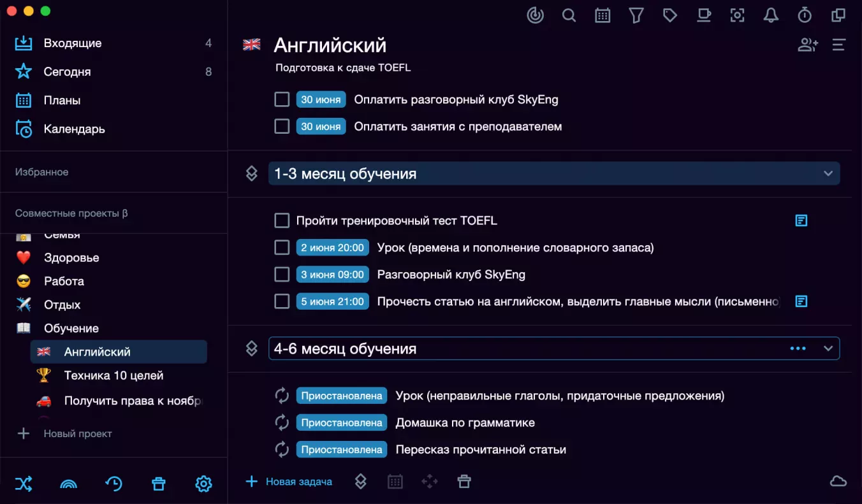Open notifications bell icon
This screenshot has height=504, width=862.
click(x=771, y=15)
